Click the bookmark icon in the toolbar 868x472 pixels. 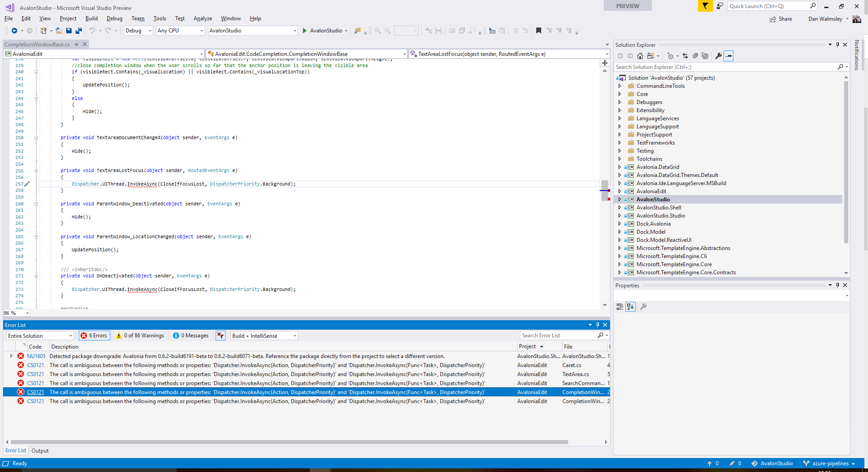click(x=538, y=31)
